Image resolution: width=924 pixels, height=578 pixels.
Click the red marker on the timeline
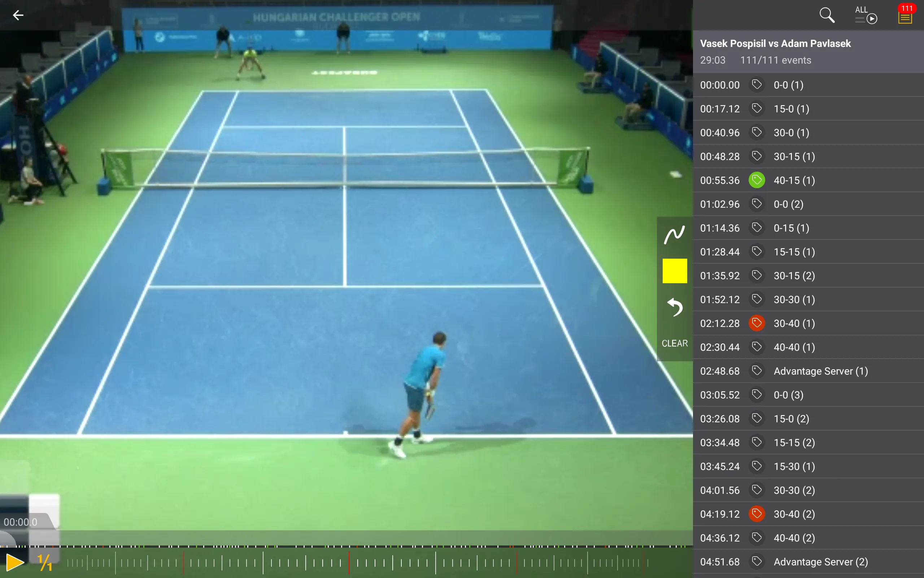pos(349,563)
